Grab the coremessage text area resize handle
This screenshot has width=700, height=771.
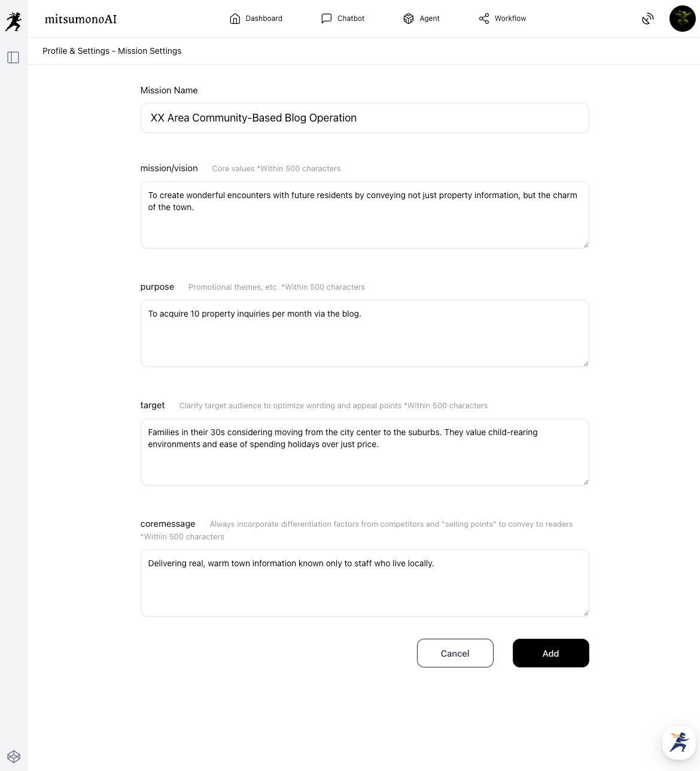586,612
